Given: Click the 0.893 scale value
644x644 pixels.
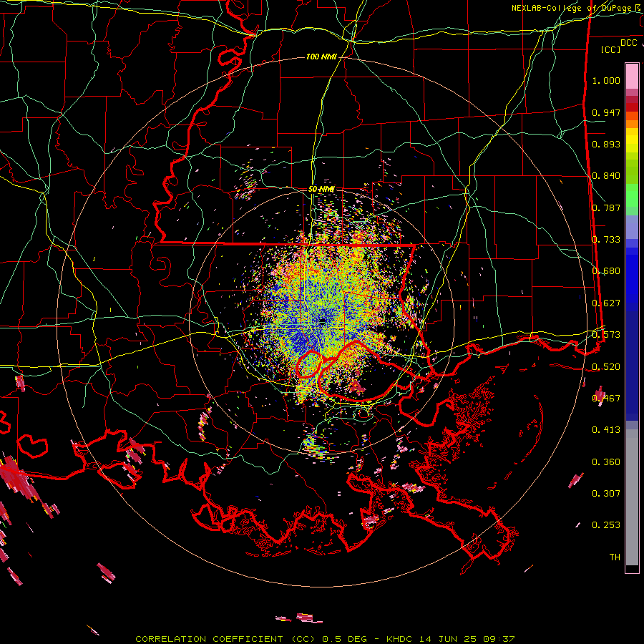Looking at the screenshot, I should pos(606,144).
